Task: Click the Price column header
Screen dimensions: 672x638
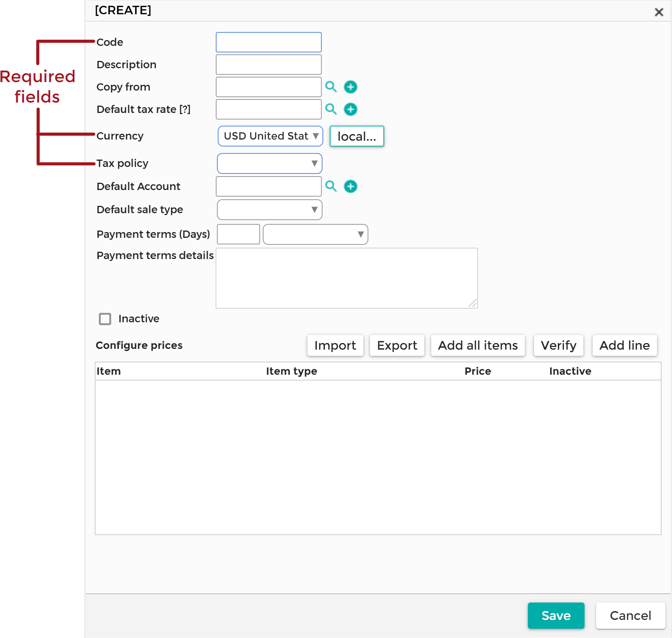Action: click(478, 371)
